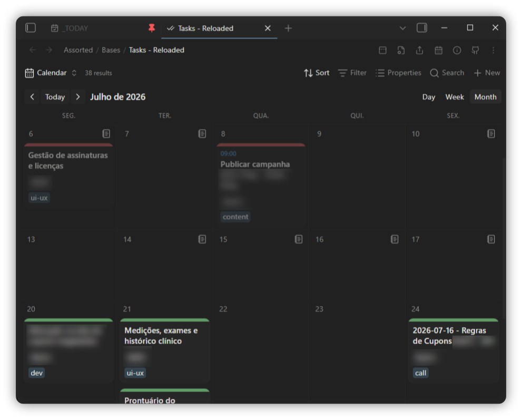Open the 2026-07-16 - Regras de Cupons card
The height and width of the screenshot is (420, 522).
[x=453, y=350]
